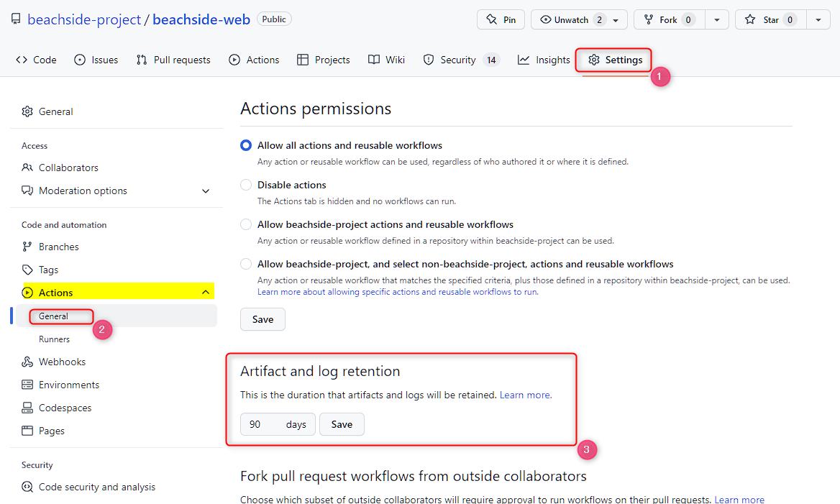Click the Security shield icon

429,59
